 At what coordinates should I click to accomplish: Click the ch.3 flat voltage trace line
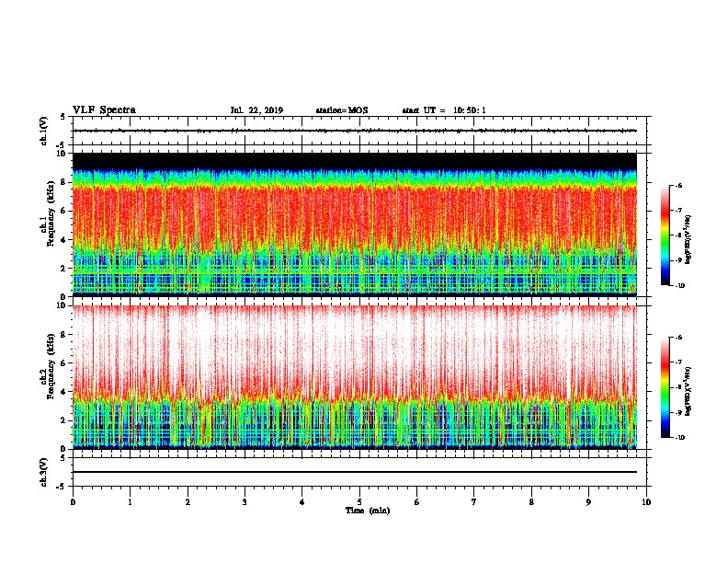355,472
